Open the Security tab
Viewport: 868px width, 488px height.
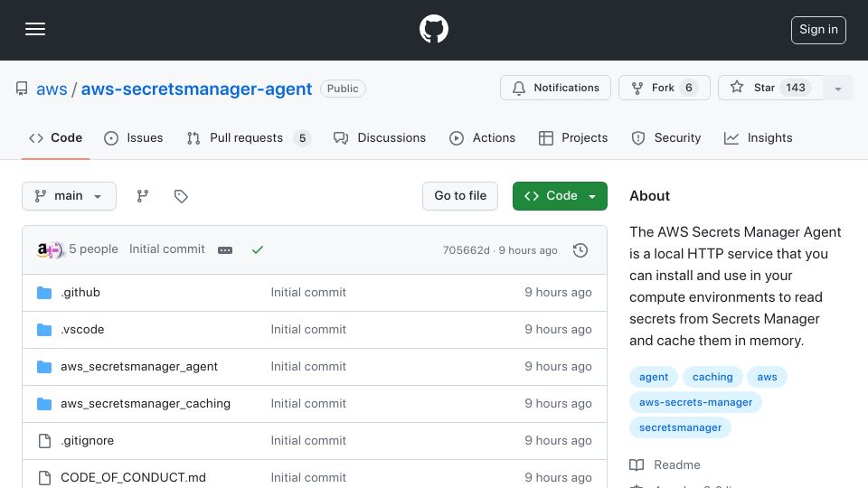[x=666, y=137]
